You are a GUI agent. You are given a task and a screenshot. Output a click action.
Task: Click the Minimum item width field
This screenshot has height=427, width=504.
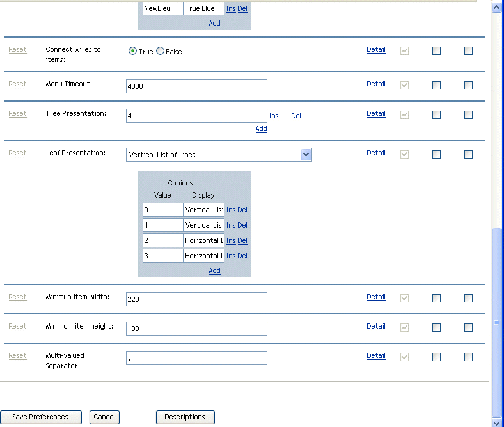tap(196, 299)
